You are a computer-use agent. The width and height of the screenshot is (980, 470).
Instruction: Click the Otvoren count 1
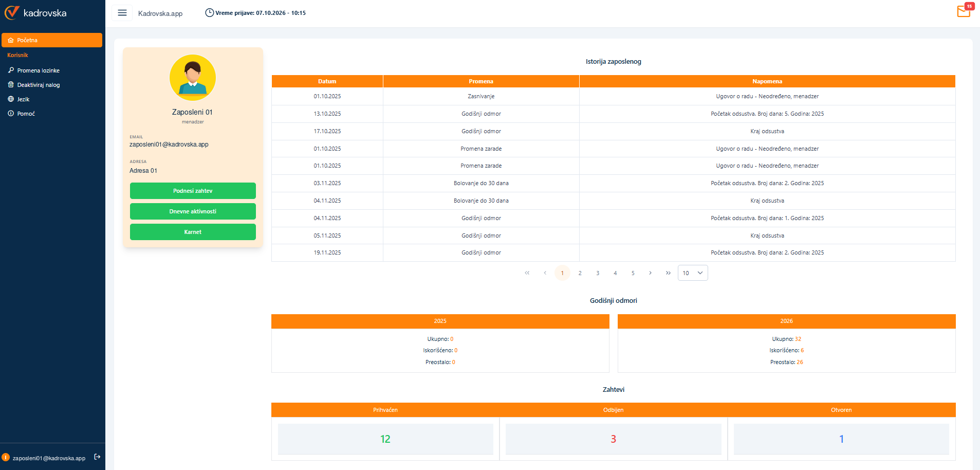841,439
